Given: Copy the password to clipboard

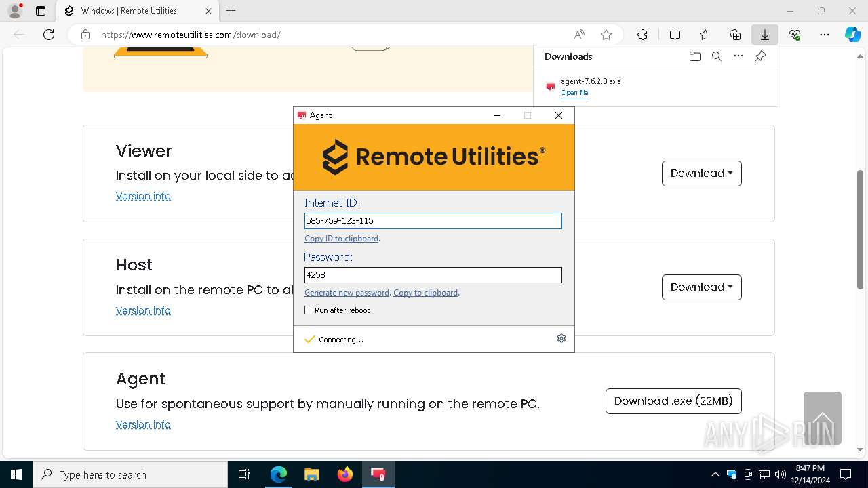Looking at the screenshot, I should tap(426, 293).
